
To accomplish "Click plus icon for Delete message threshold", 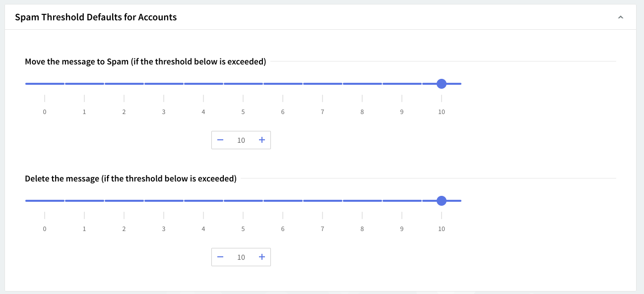I will coord(262,257).
